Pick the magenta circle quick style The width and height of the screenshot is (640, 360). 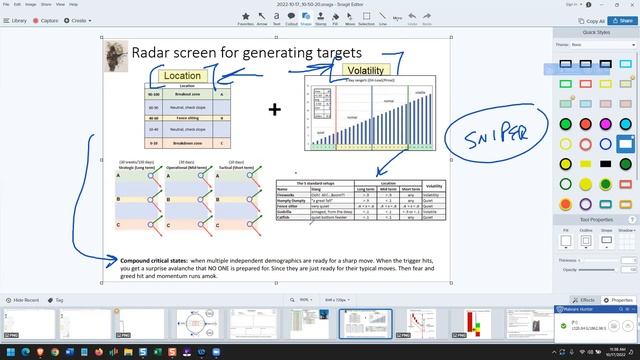(605, 124)
